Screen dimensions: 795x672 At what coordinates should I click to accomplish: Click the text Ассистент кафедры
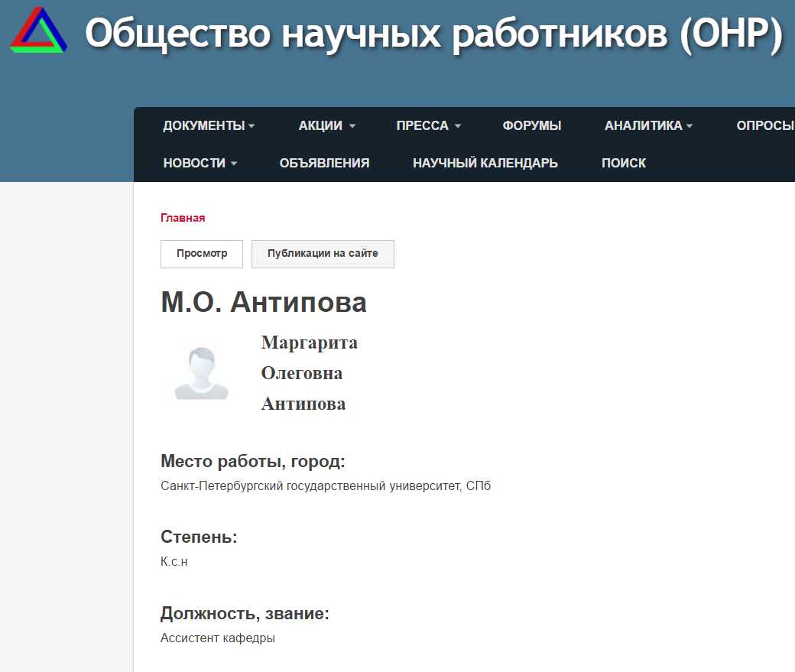pyautogui.click(x=218, y=638)
